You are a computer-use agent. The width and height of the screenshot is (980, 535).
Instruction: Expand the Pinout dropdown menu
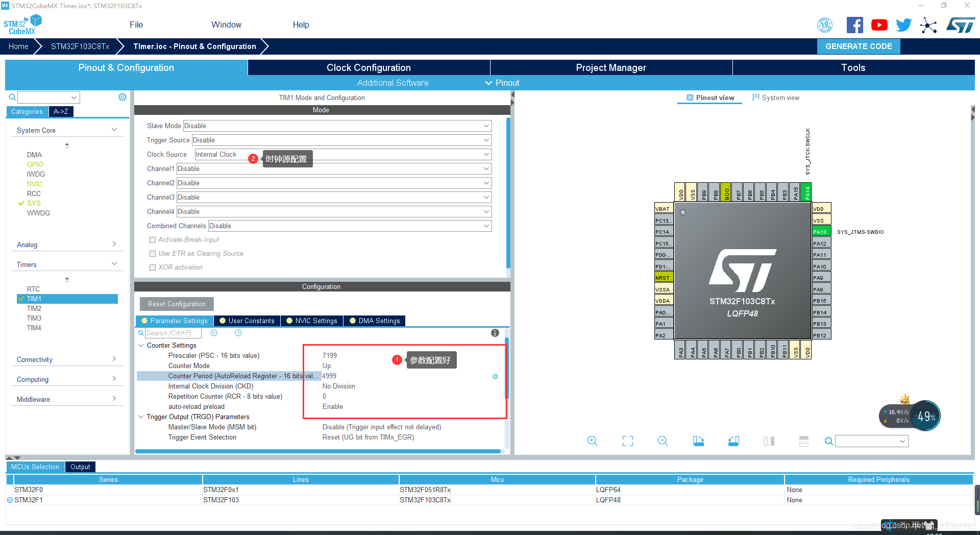pyautogui.click(x=502, y=83)
